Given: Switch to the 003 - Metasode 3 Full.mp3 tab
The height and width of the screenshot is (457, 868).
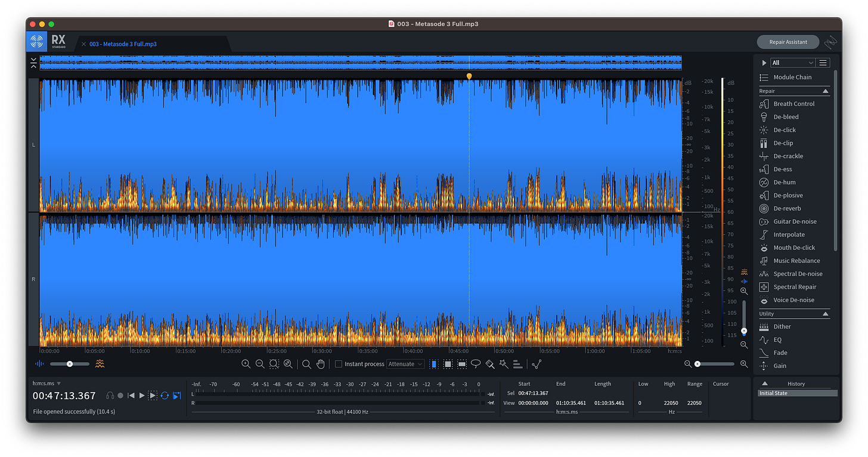Looking at the screenshot, I should (x=123, y=44).
